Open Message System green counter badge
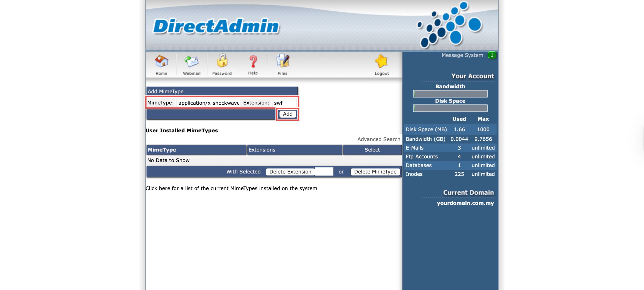Image resolution: width=644 pixels, height=290 pixels. point(492,55)
